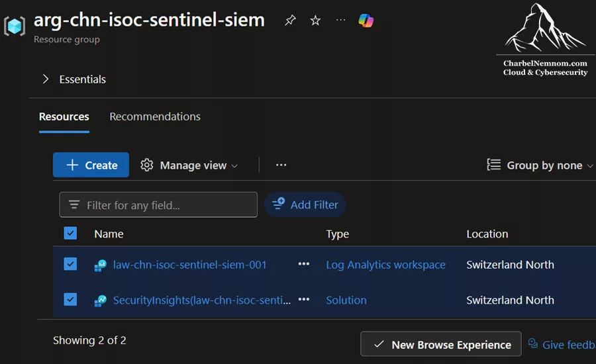Uncheck the law-chn-isoc-sentinel-siem-001 row checkbox

click(70, 264)
